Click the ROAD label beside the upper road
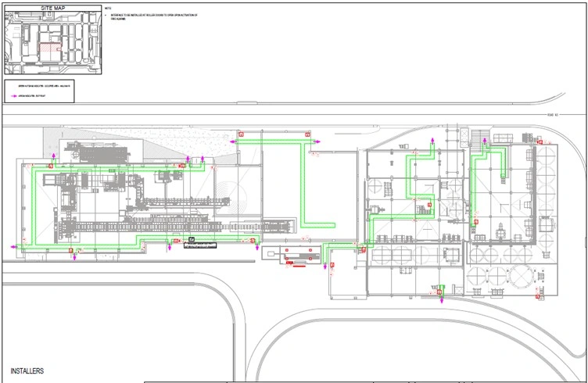This screenshot has width=588, height=383. coord(553,115)
